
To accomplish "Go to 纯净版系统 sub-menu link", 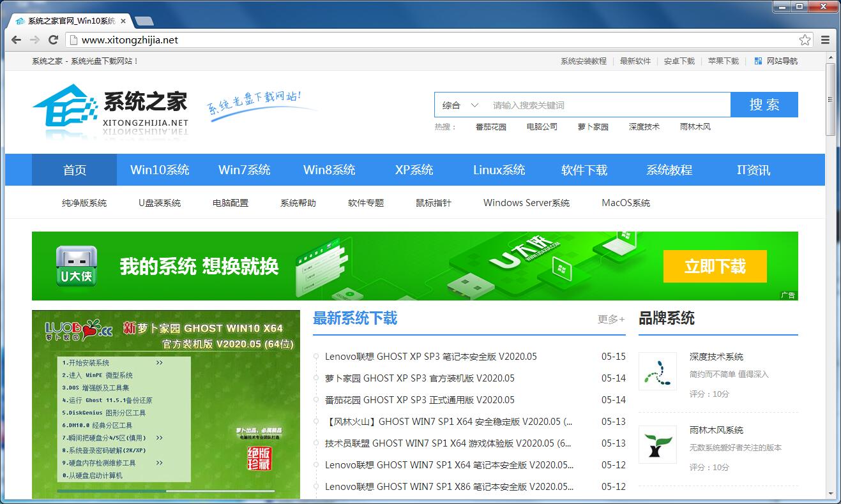I will coord(84,203).
